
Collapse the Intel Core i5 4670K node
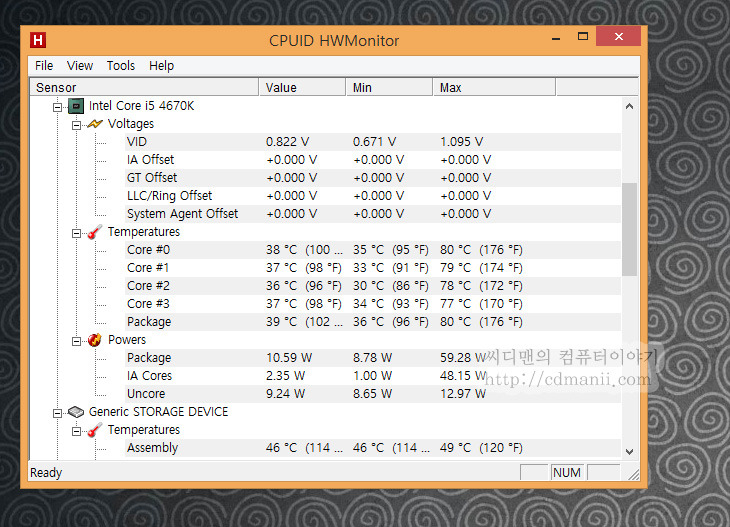57,108
